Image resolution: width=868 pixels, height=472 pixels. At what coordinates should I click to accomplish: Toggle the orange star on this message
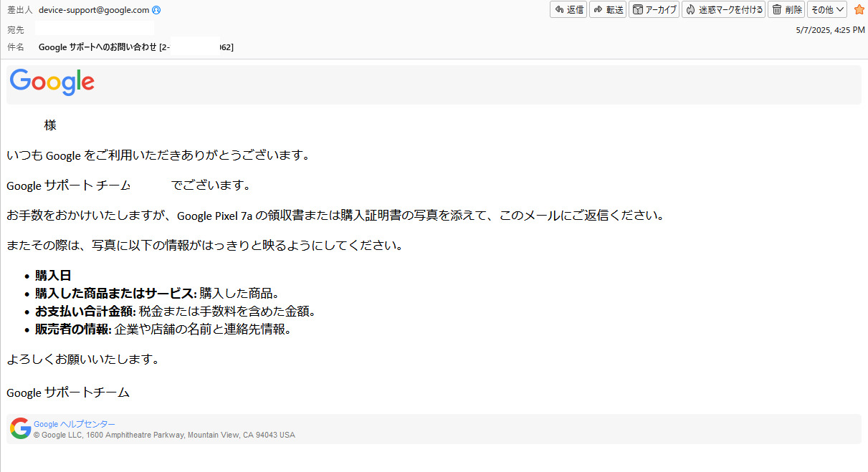(859, 10)
